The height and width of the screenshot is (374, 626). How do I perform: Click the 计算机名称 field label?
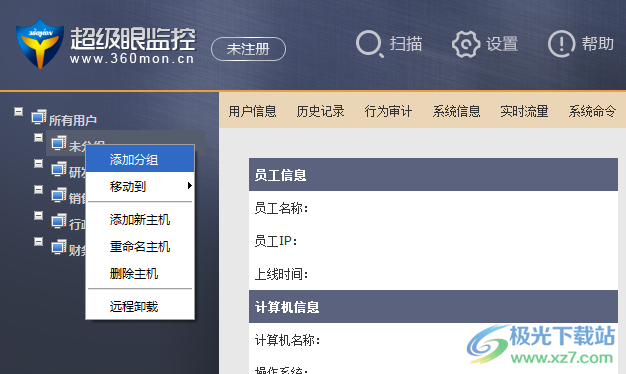click(x=287, y=340)
